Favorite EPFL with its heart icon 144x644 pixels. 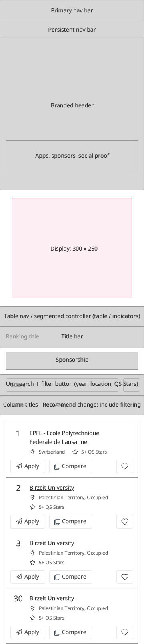click(x=125, y=466)
